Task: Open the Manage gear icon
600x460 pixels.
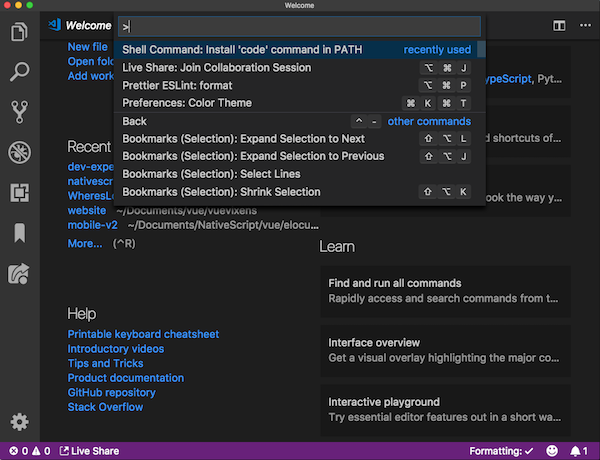Action: [x=19, y=422]
